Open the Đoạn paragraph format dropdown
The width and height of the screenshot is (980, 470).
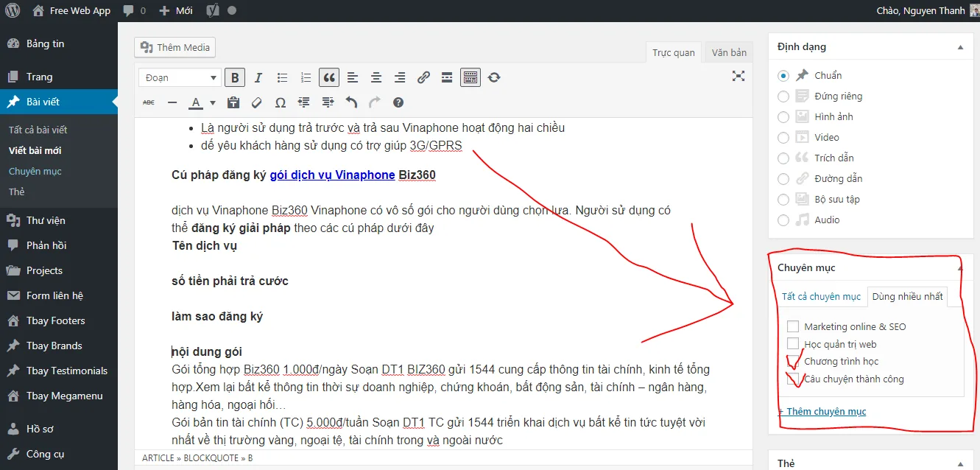tap(180, 77)
